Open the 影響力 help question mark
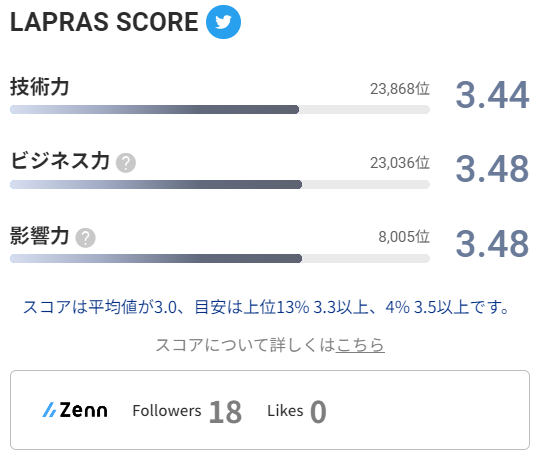Screen dimensions: 547x460 point(85,238)
